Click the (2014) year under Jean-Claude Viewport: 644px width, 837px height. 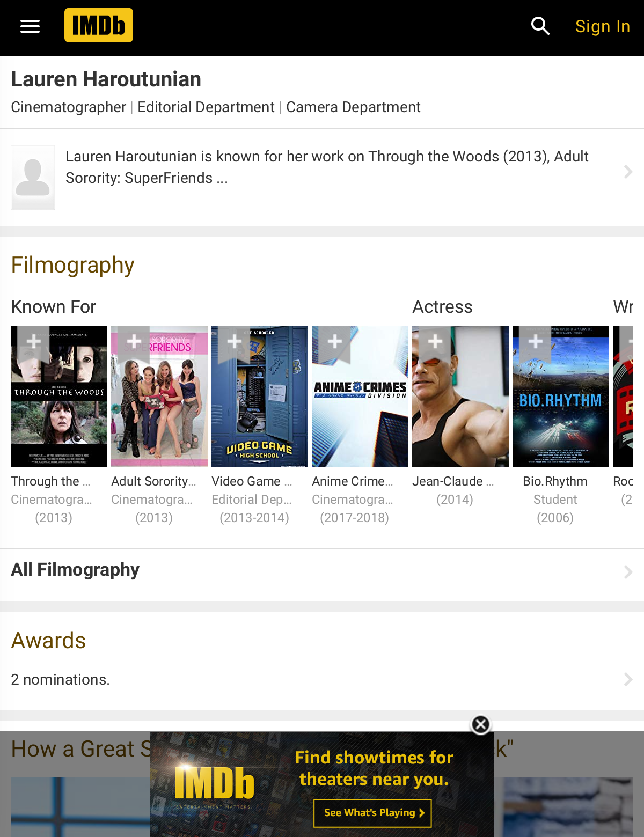(x=455, y=500)
